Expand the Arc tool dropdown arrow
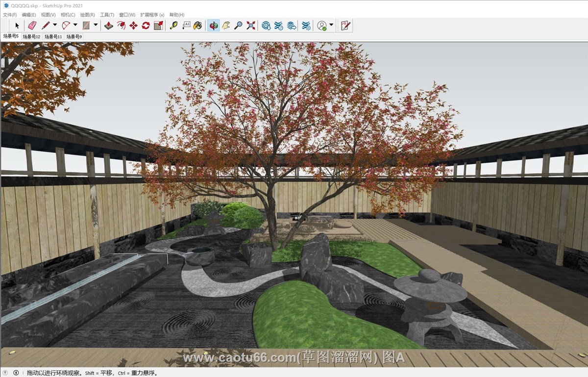This screenshot has height=377, width=588. (x=75, y=25)
